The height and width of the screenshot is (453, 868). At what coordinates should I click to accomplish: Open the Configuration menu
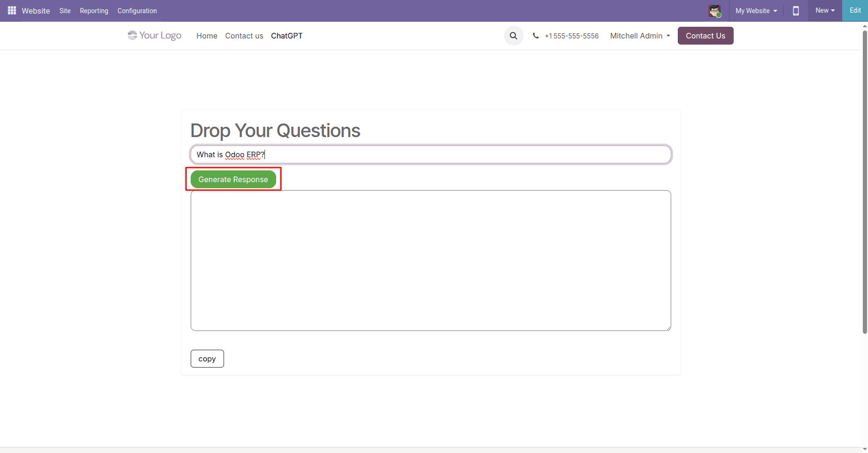pos(137,11)
